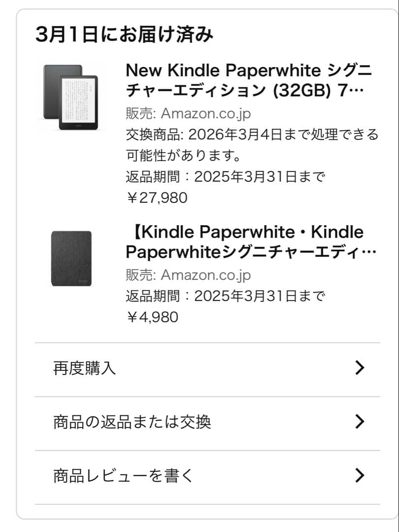Viewport: 399px width, 532px height.
Task: Expand the chevron next to 商品の返品または交換
Action: 361,422
